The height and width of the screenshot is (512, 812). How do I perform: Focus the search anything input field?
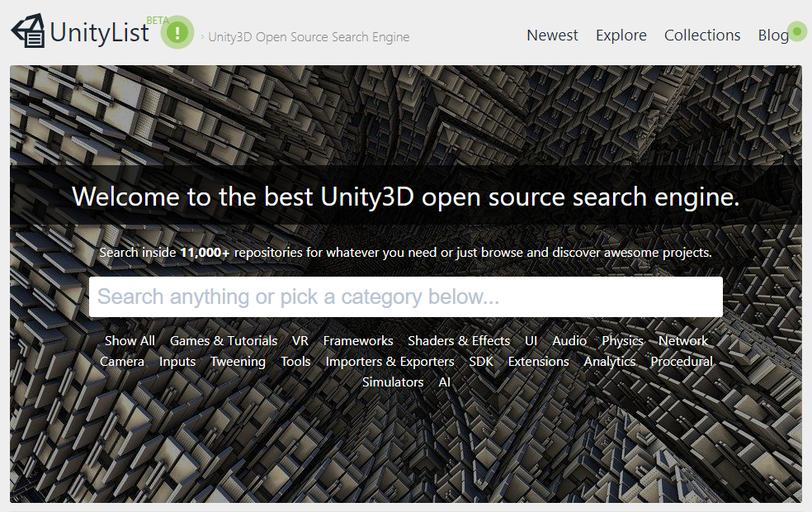point(405,297)
